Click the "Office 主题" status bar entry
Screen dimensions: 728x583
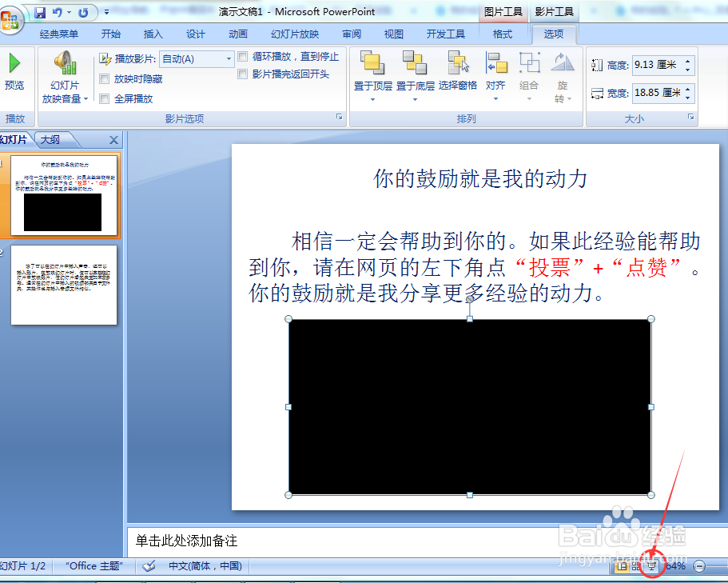(x=94, y=566)
